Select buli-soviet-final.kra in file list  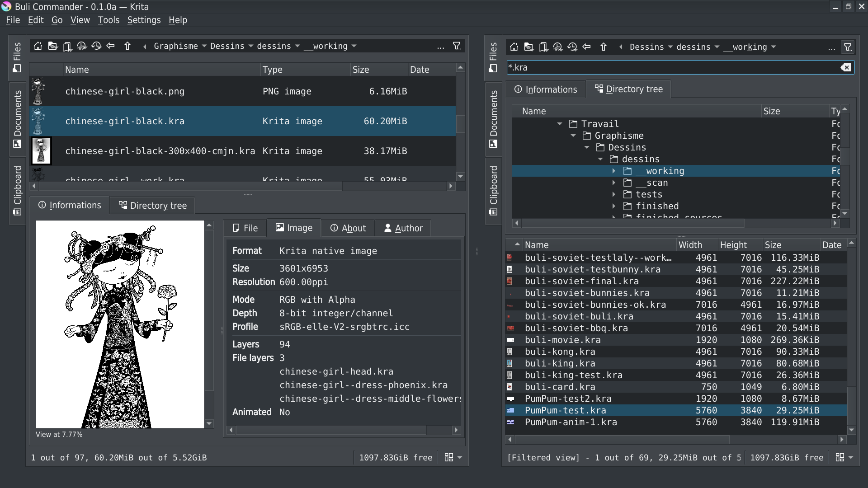coord(581,281)
